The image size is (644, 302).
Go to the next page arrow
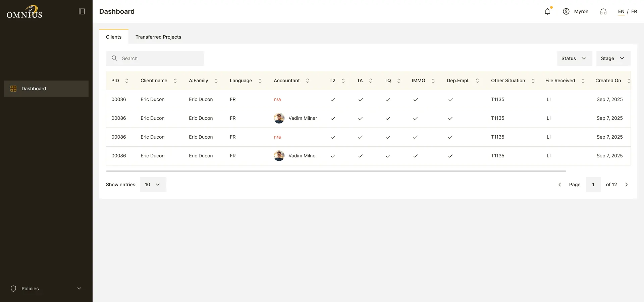pyautogui.click(x=626, y=185)
